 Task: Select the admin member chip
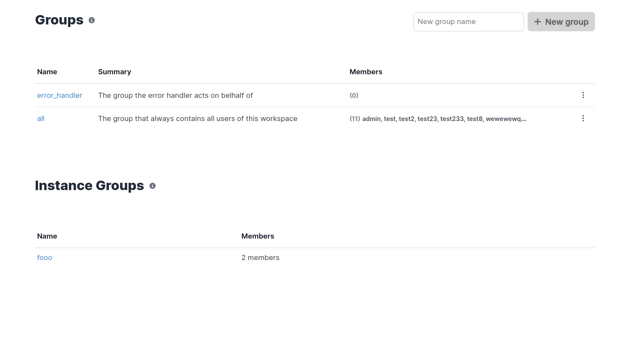tap(371, 119)
